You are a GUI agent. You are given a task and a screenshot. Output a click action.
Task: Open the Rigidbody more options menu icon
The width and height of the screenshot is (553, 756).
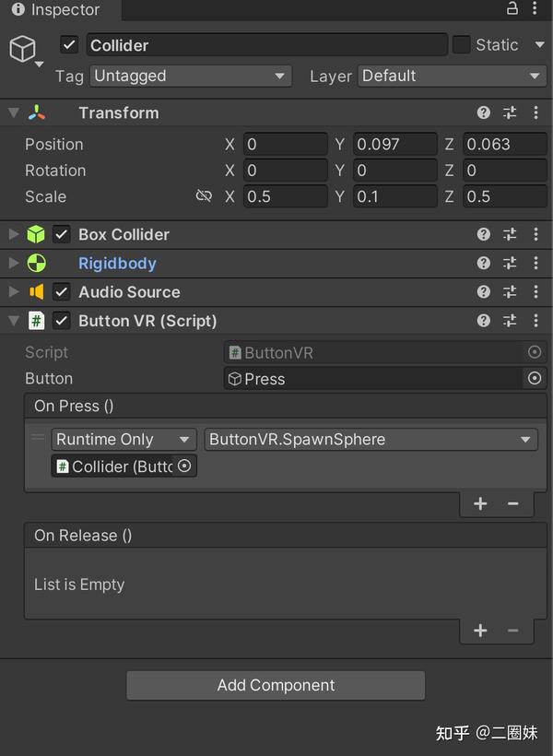(x=536, y=263)
